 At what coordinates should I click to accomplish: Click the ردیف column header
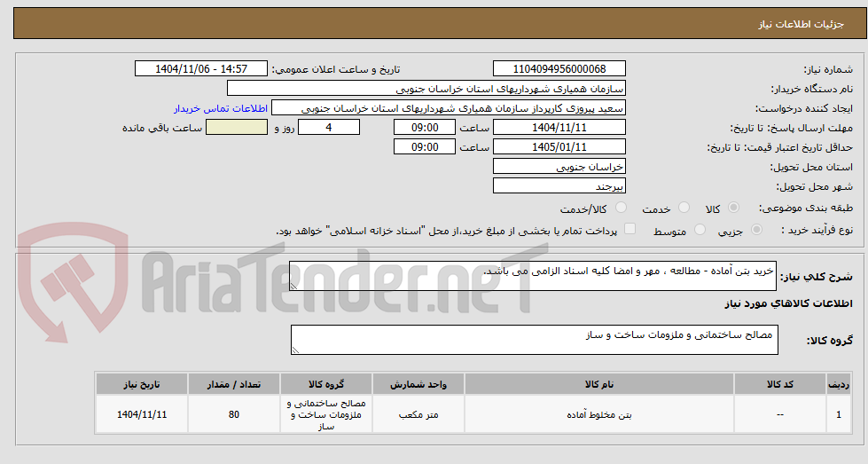pos(839,384)
